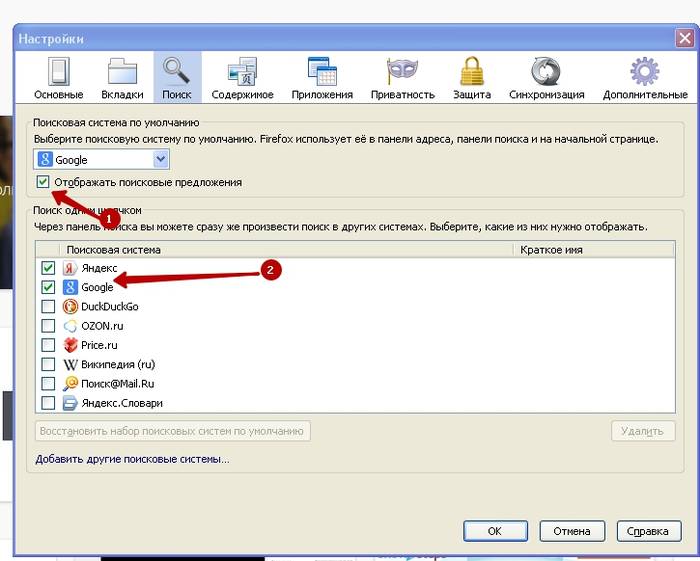700x561 pixels.
Task: Open the Дополнительные gear icon
Action: click(x=643, y=75)
